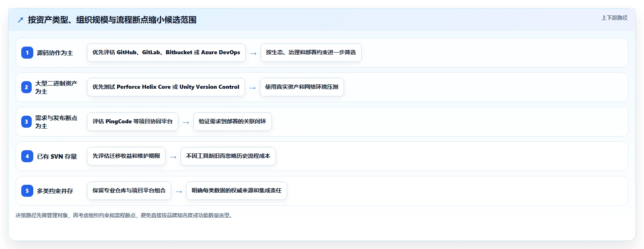Select the 源码协作为主 row label

tap(55, 53)
